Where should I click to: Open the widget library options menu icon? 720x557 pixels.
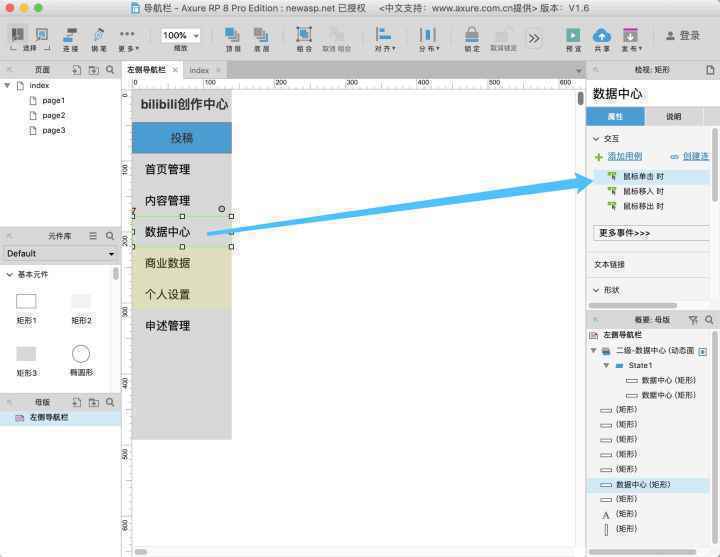pyautogui.click(x=93, y=236)
